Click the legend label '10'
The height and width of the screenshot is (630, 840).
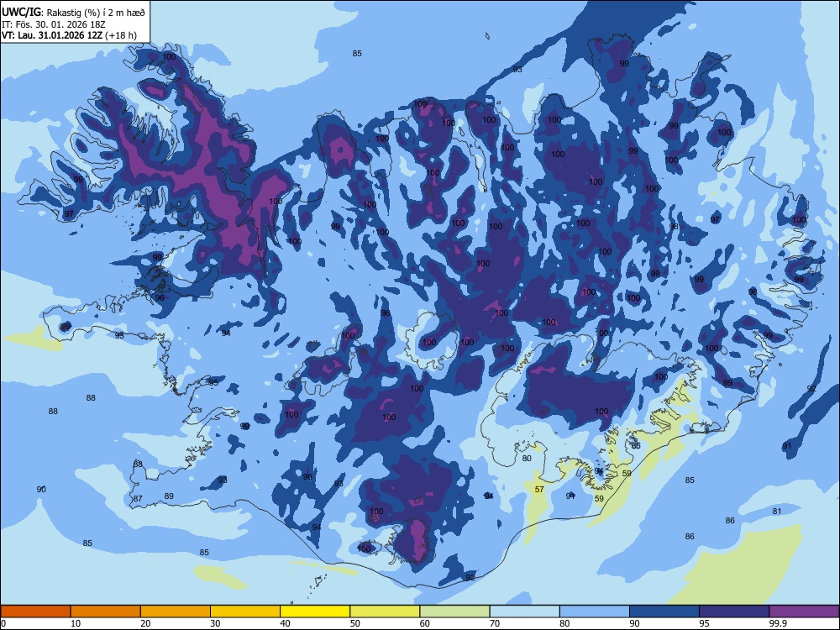(x=76, y=623)
